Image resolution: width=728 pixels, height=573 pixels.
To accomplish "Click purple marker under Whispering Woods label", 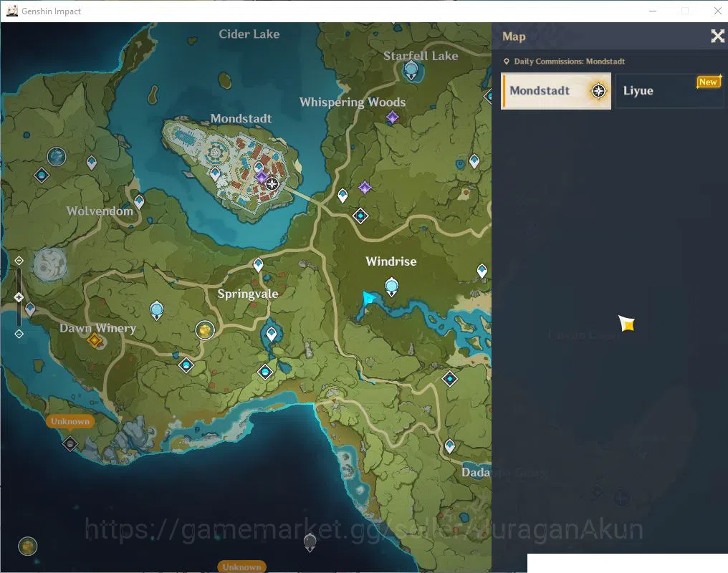I will point(393,117).
